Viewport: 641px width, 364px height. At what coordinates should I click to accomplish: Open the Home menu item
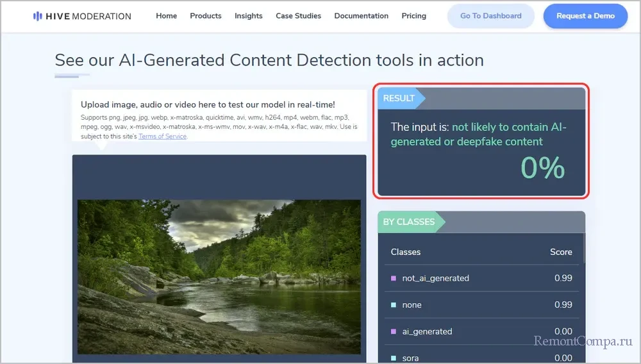click(166, 16)
